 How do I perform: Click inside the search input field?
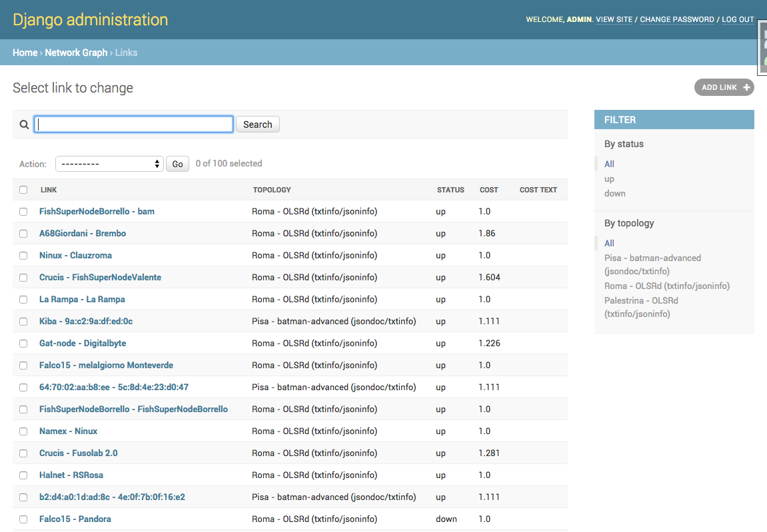point(133,124)
